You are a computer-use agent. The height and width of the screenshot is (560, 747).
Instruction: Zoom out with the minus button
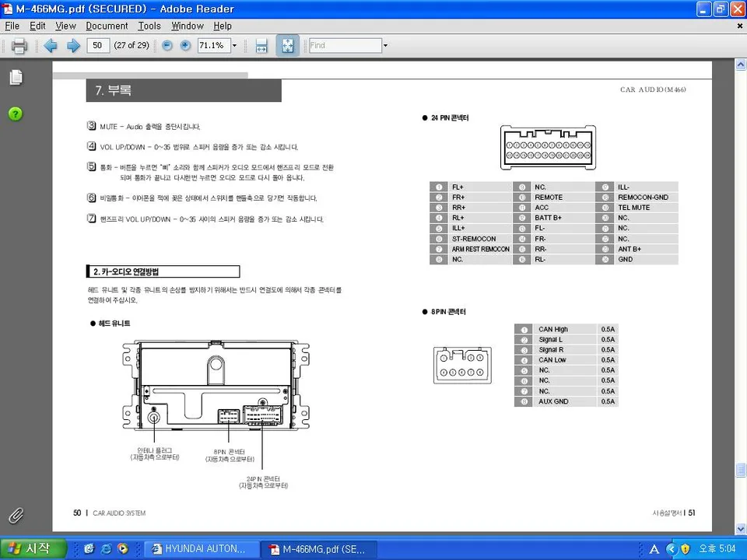click(x=167, y=45)
